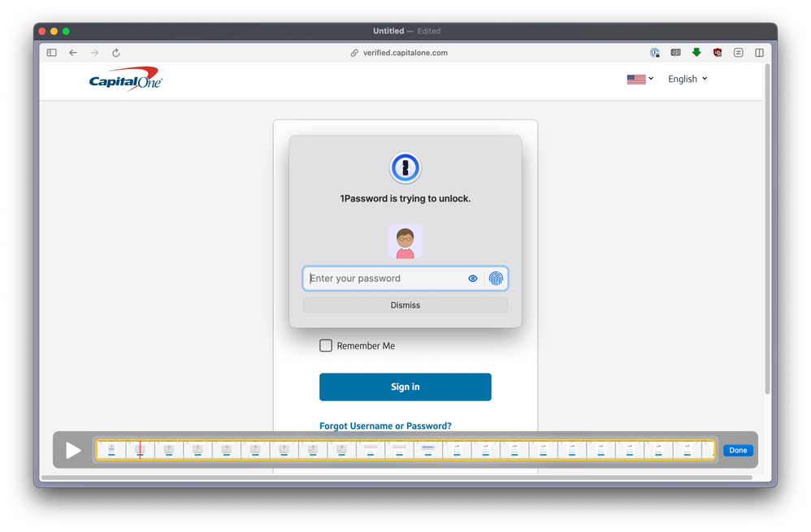Play the recording in the trim bar
This screenshot has height=532, width=811.
click(x=73, y=450)
